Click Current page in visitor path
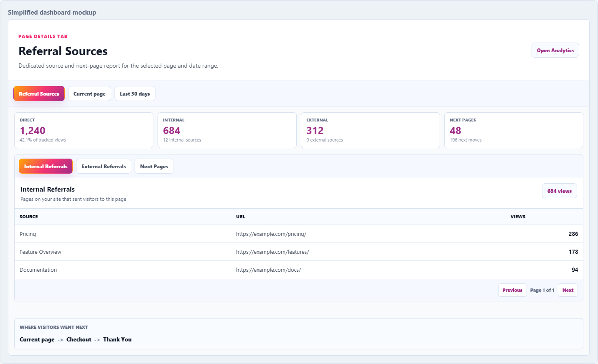 click(x=37, y=339)
